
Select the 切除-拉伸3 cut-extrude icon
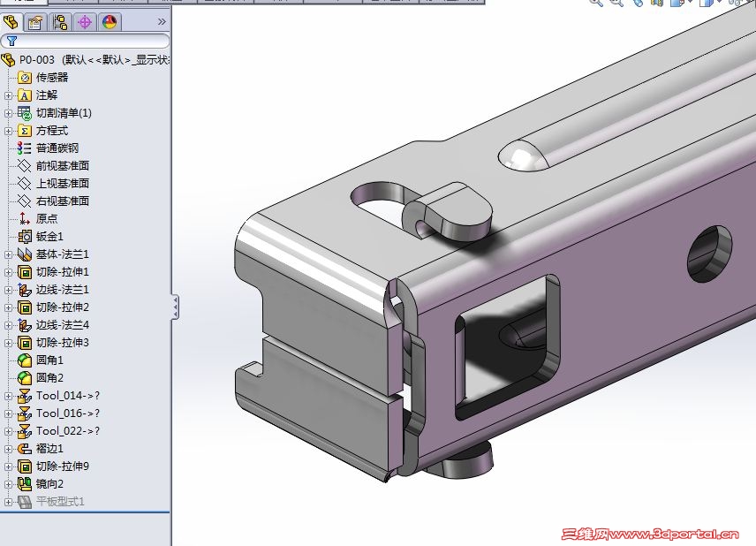coord(25,343)
